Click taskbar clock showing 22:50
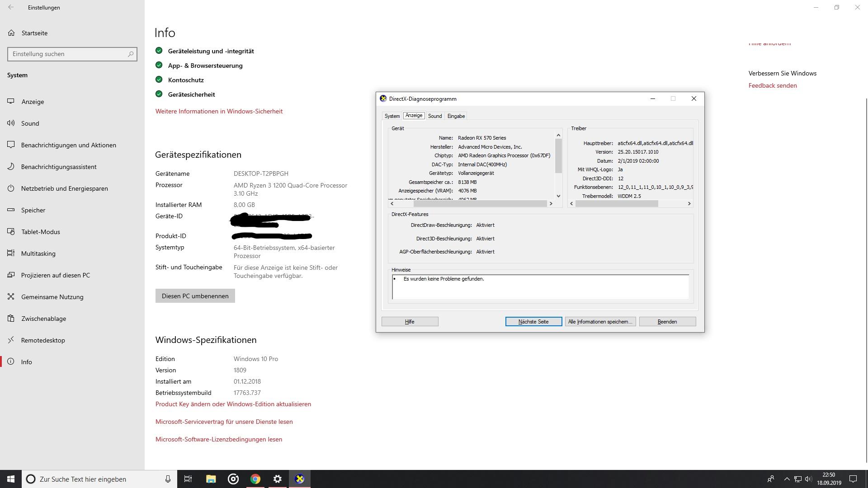Screen dimensions: 868x488 pos(829,479)
